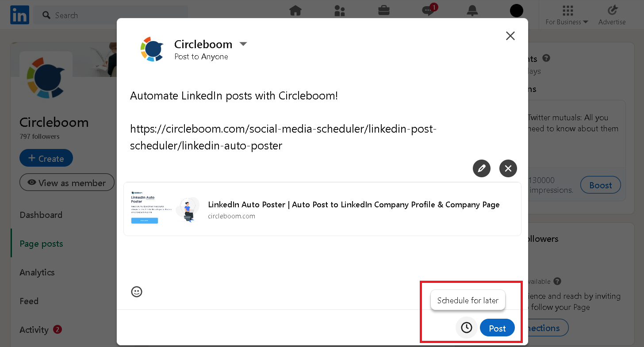Edit the link preview with the pencil icon
The height and width of the screenshot is (347, 644).
click(x=482, y=168)
